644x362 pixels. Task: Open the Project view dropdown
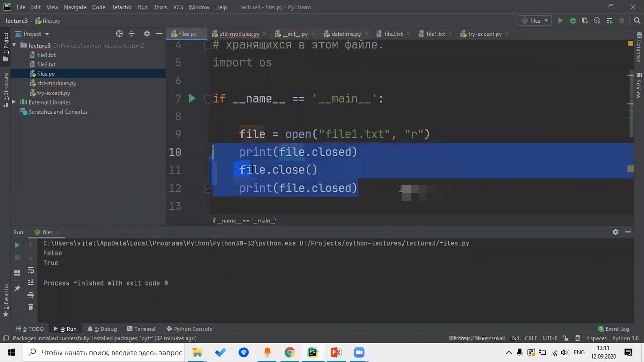coord(32,34)
